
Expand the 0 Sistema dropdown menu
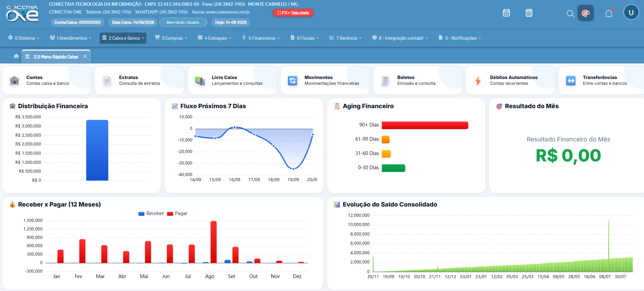pyautogui.click(x=24, y=38)
